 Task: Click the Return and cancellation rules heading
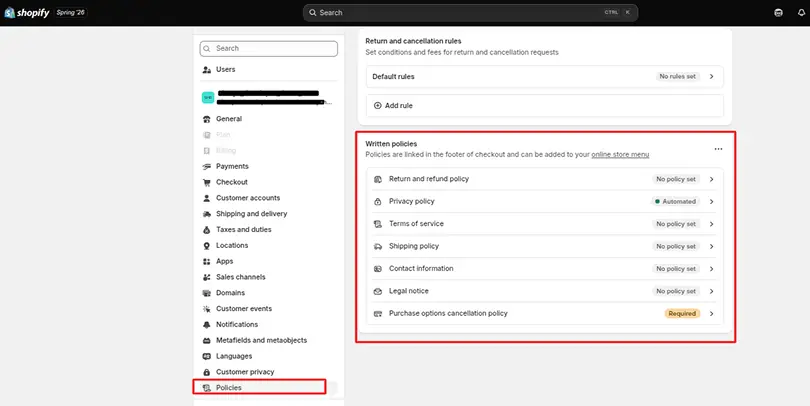pyautogui.click(x=413, y=41)
